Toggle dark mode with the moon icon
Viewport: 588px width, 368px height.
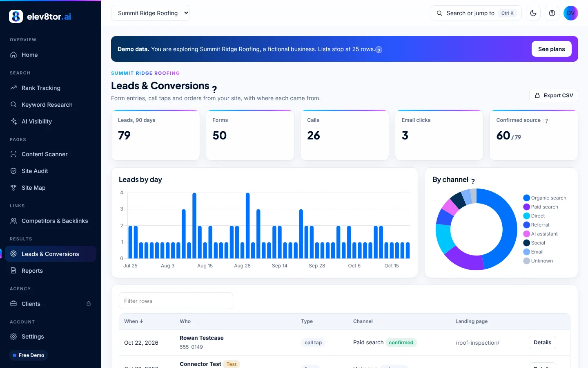click(x=533, y=13)
